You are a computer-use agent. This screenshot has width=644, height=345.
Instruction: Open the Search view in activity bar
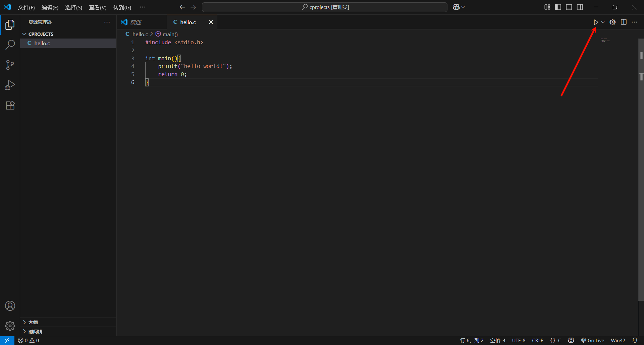coord(10,45)
